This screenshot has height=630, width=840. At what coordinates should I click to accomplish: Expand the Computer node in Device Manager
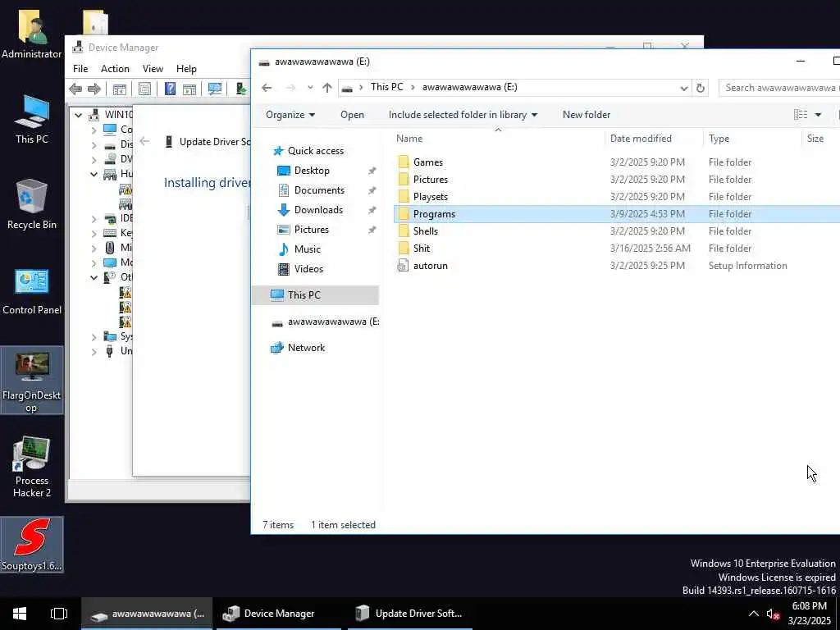(x=94, y=130)
